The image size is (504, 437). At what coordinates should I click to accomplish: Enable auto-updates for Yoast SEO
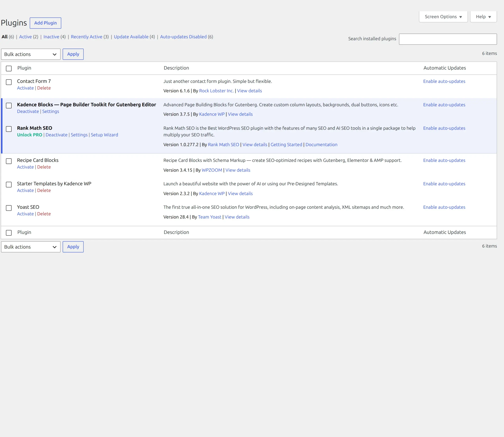coord(444,207)
